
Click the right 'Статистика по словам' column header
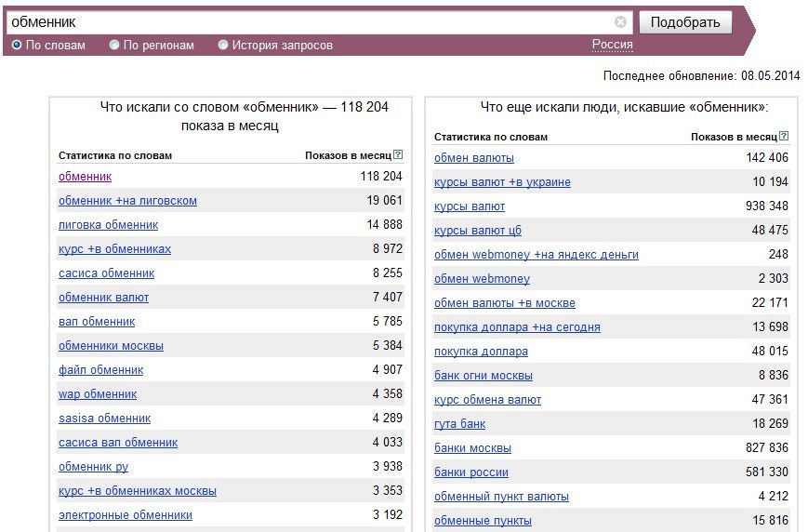(x=491, y=137)
